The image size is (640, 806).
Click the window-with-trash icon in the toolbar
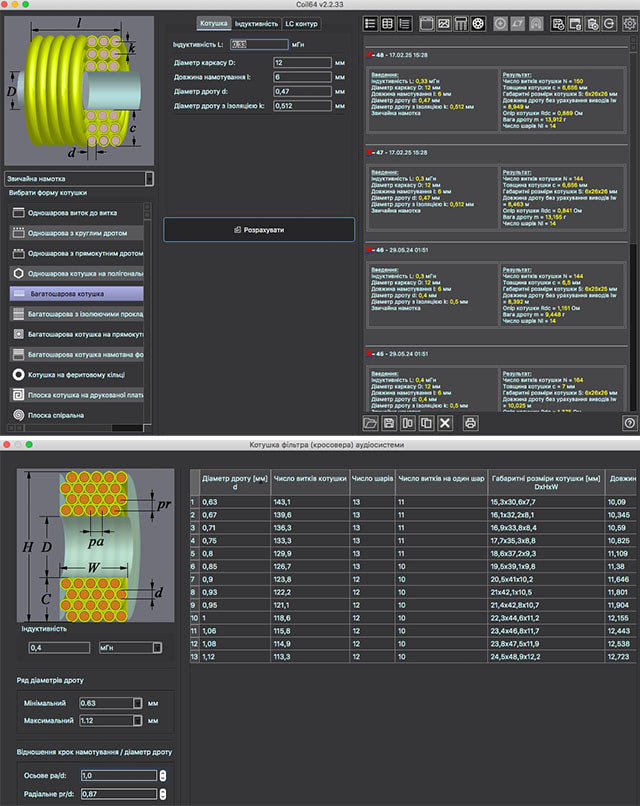[x=575, y=24]
